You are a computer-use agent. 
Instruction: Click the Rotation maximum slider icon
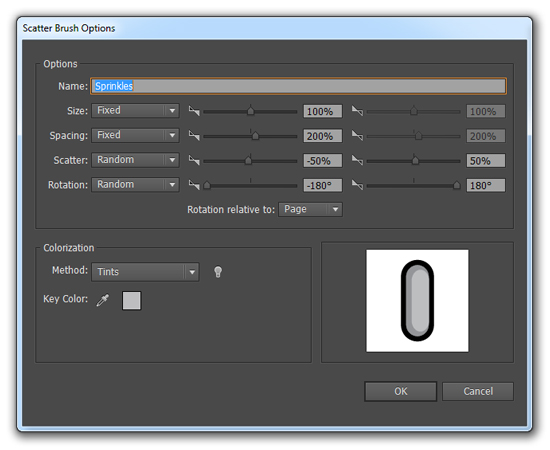(357, 185)
